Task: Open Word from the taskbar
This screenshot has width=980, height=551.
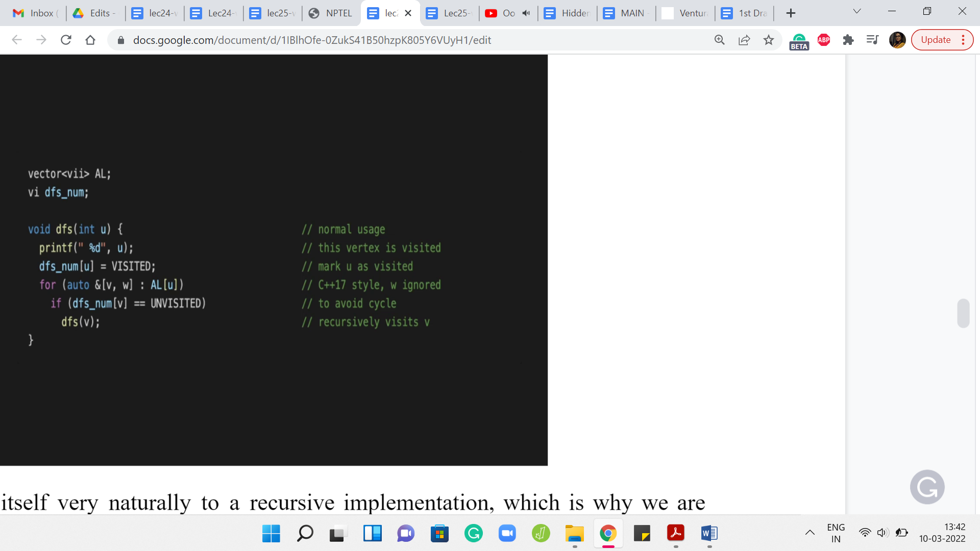Action: pos(709,533)
